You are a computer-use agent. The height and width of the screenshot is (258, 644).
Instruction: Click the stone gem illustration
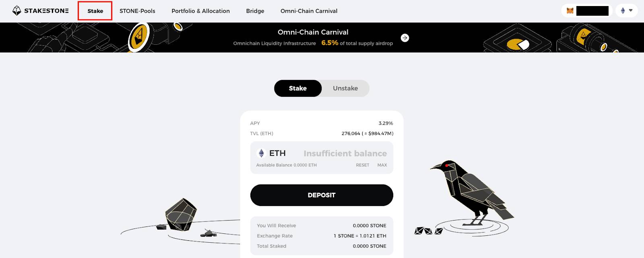181,214
